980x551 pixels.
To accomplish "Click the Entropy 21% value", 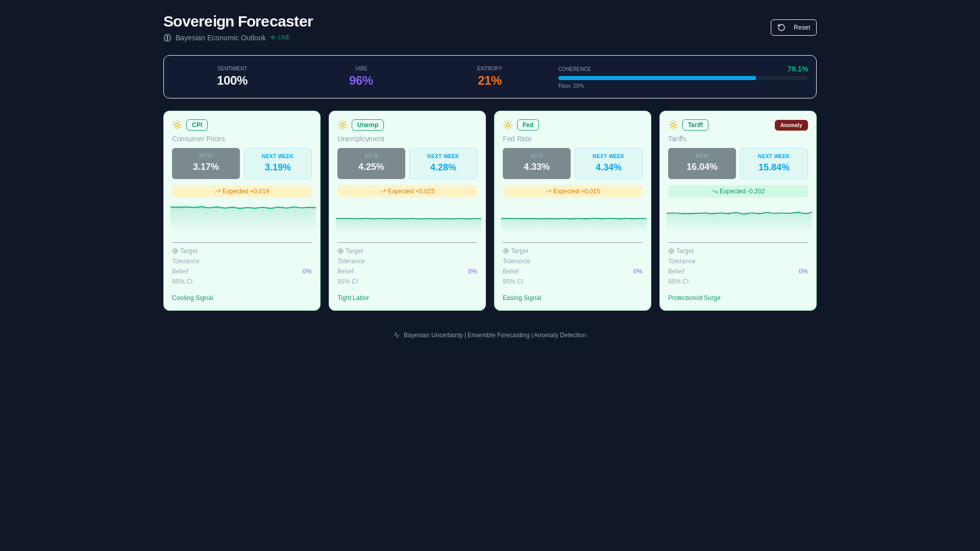I will [489, 81].
